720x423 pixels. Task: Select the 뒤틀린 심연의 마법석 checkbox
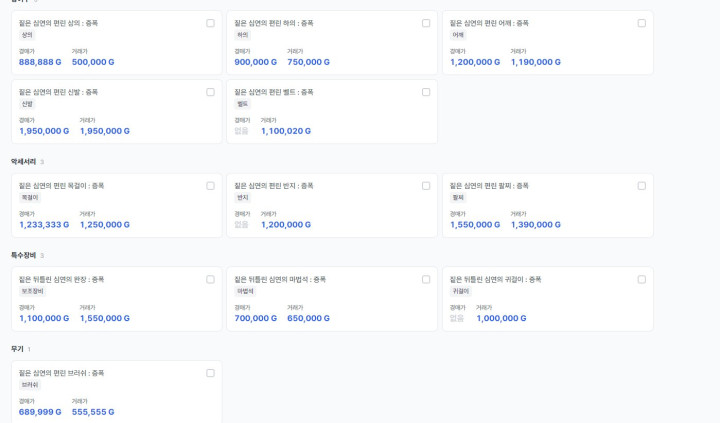426,280
